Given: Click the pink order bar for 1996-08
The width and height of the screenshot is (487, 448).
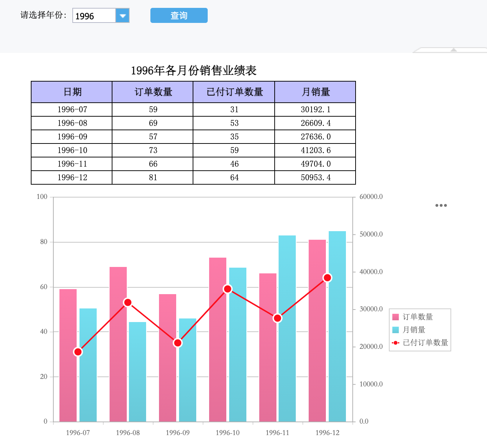Looking at the screenshot, I should click(x=118, y=344).
